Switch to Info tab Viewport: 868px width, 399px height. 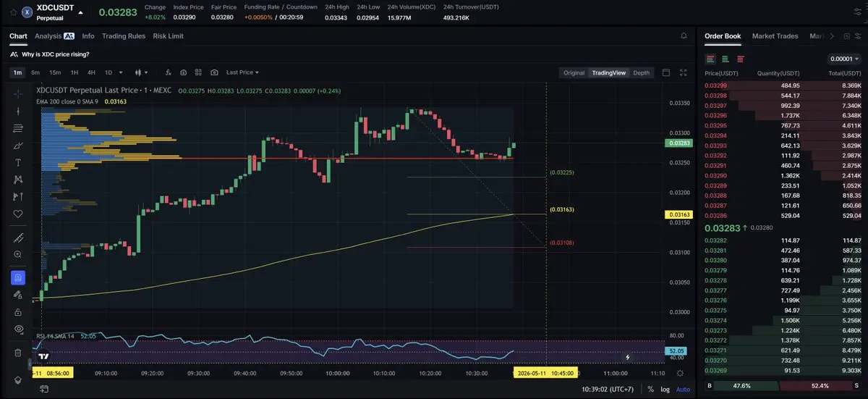pyautogui.click(x=88, y=35)
